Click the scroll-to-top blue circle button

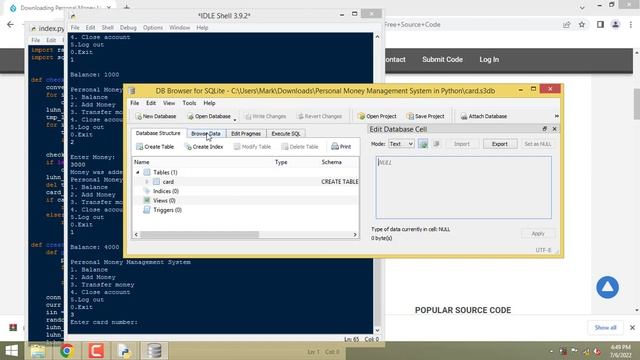point(607,287)
